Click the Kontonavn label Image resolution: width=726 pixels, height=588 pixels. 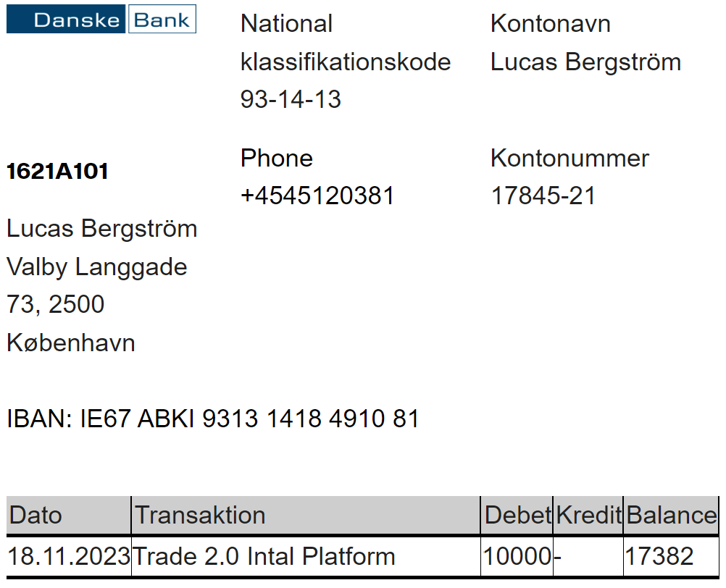(x=551, y=24)
